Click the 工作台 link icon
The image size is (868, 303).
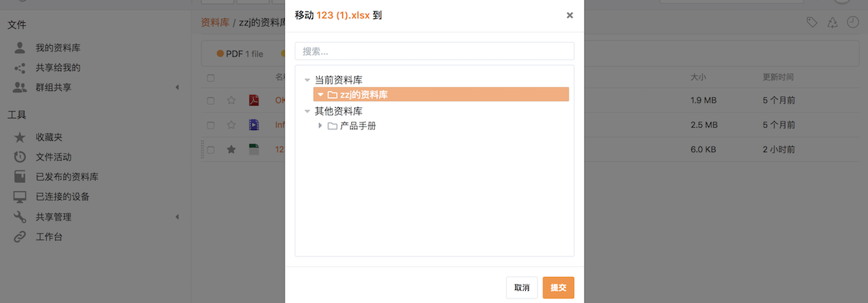[x=20, y=236]
